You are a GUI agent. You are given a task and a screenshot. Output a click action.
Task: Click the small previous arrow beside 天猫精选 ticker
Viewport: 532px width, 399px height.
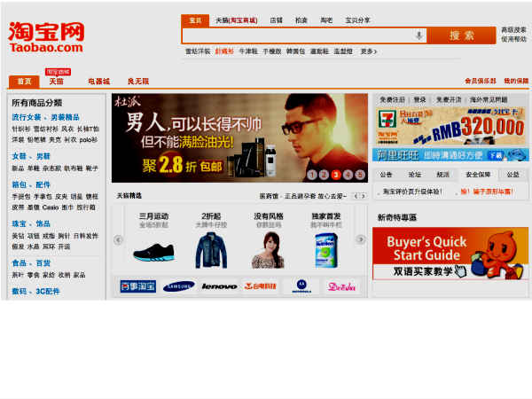(x=356, y=196)
